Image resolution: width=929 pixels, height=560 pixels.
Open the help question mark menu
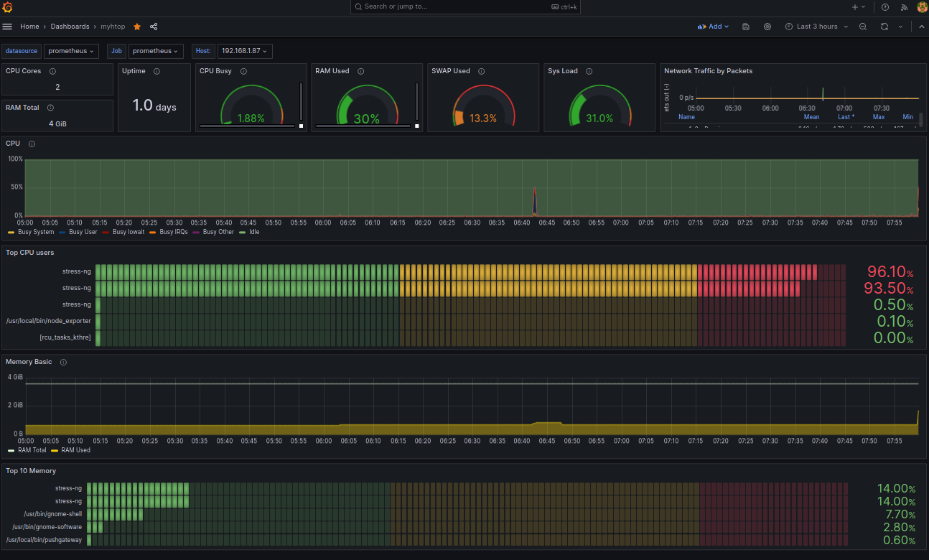point(885,7)
